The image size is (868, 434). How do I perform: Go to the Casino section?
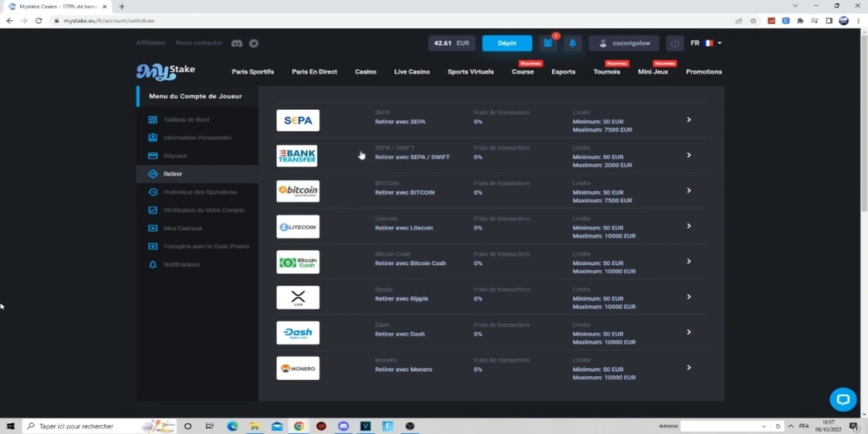pyautogui.click(x=366, y=72)
